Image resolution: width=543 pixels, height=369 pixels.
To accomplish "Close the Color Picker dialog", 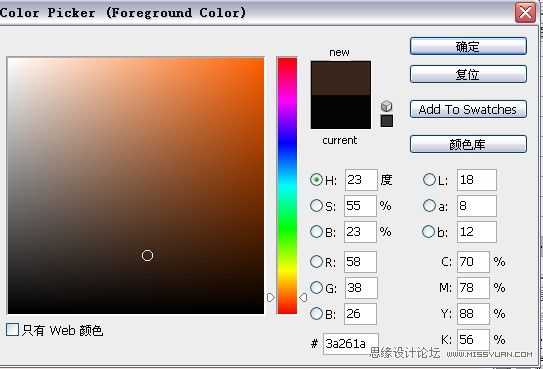I will click(525, 13).
